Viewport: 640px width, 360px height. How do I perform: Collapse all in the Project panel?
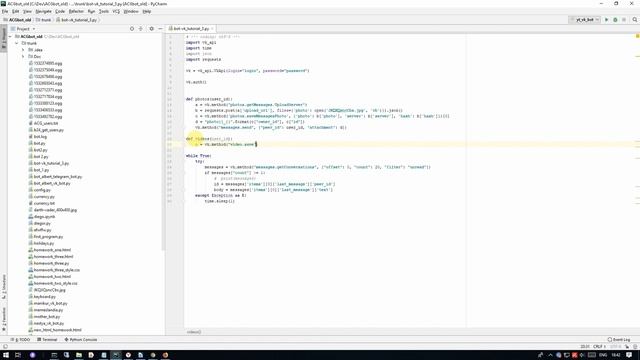140,29
